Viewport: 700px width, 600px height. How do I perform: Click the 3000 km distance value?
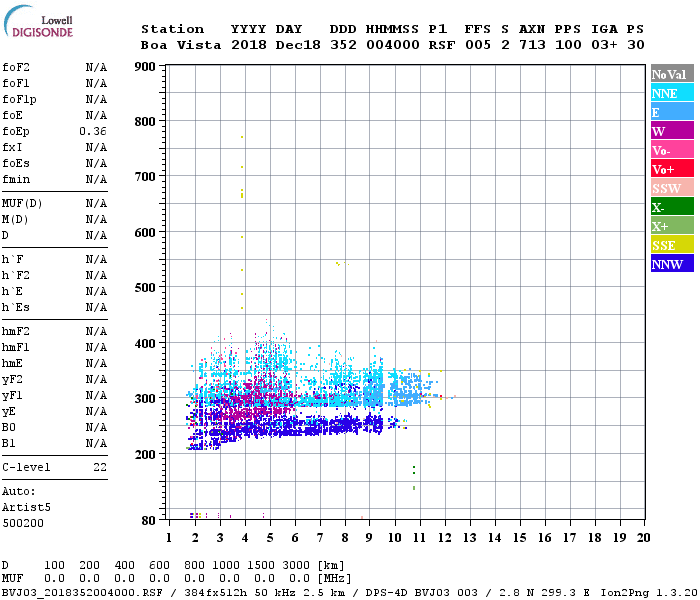point(296,566)
